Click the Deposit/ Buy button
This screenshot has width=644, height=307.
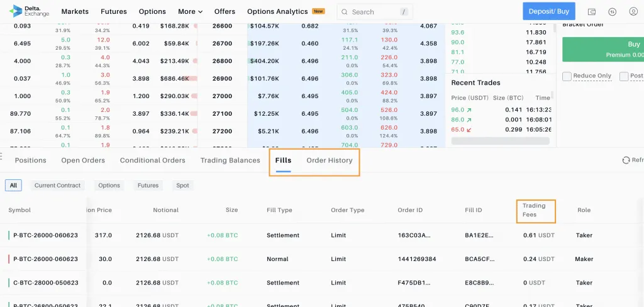pyautogui.click(x=548, y=11)
